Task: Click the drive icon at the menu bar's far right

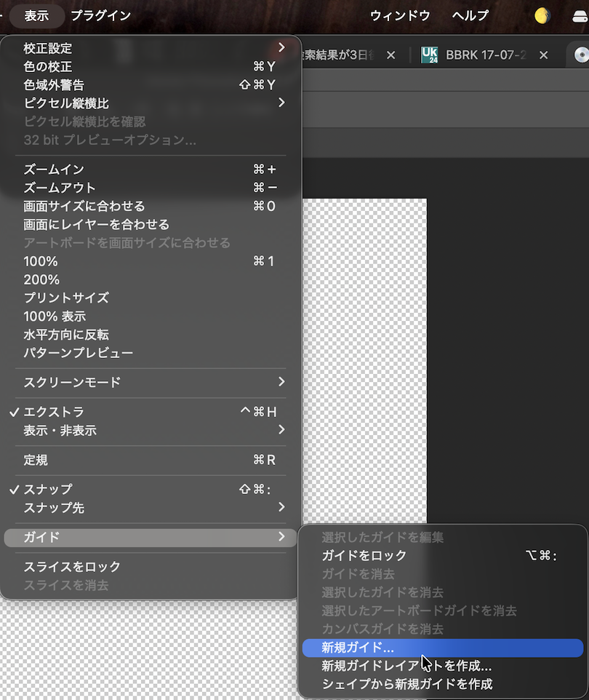Action: coord(578,15)
